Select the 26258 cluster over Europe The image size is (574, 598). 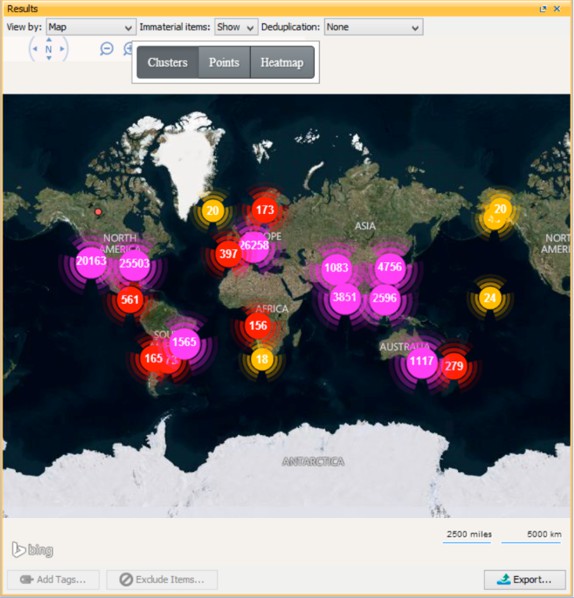pos(254,246)
